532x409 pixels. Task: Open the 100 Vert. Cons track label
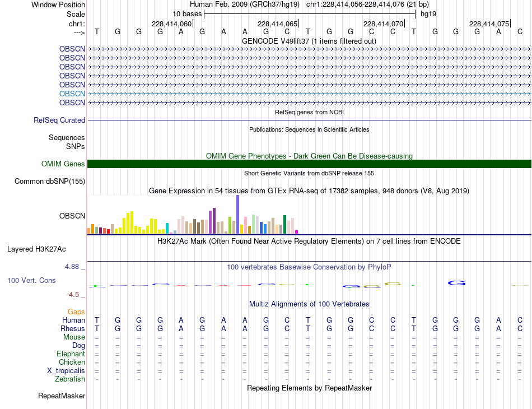tap(31, 280)
